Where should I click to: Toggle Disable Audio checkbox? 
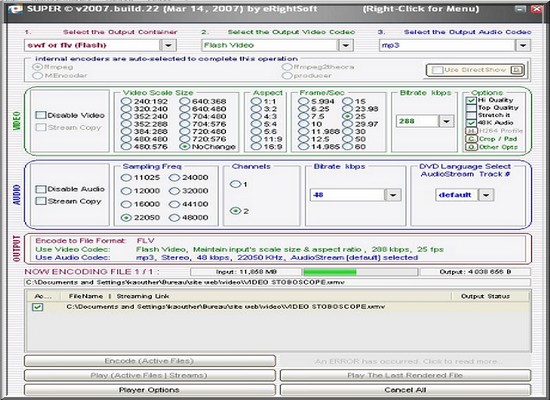[x=41, y=189]
